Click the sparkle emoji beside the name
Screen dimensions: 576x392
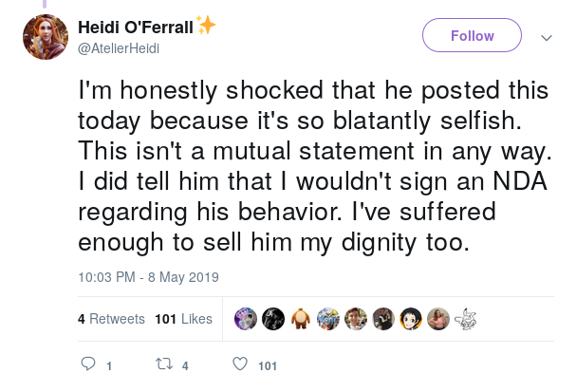[x=206, y=26]
